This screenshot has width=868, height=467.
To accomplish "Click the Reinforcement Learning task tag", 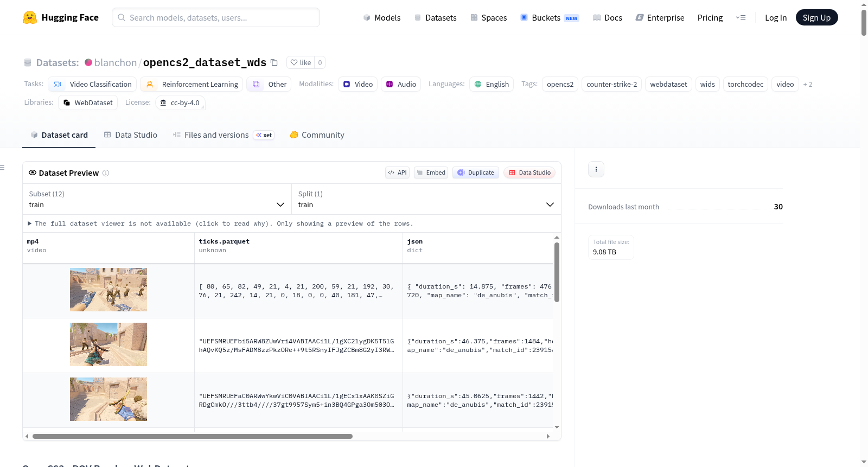I will (192, 84).
